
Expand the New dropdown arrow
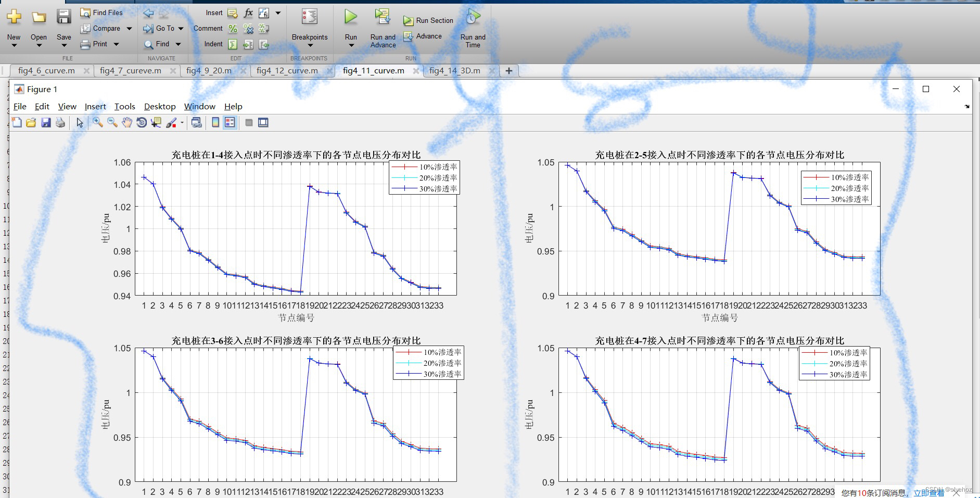(14, 46)
